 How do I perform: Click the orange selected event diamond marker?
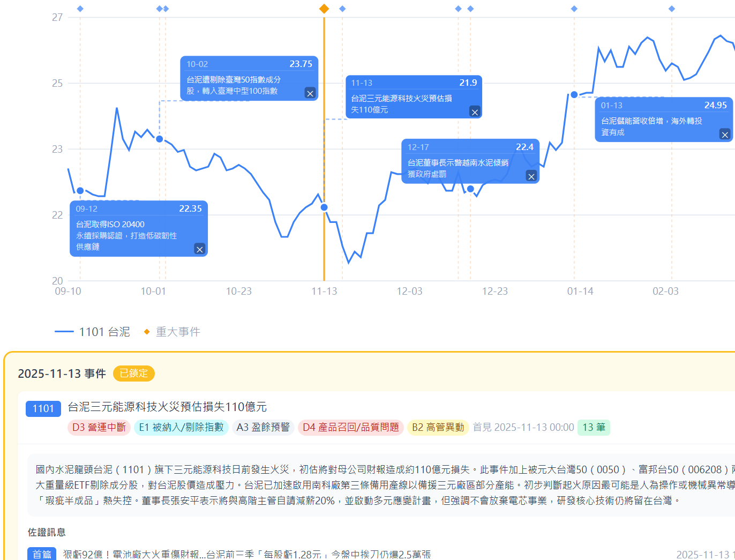tap(324, 9)
